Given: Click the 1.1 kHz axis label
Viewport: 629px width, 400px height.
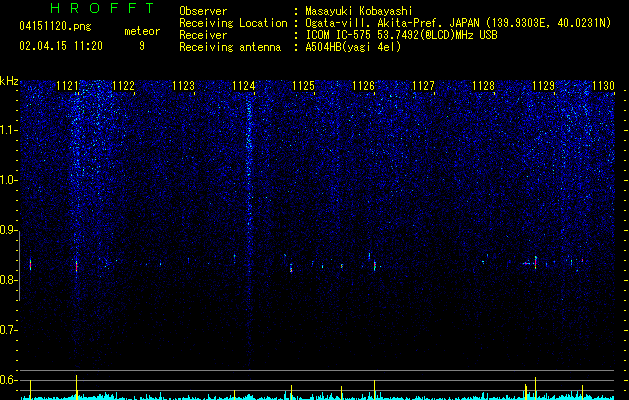Looking at the screenshot, I should pyautogui.click(x=8, y=130).
